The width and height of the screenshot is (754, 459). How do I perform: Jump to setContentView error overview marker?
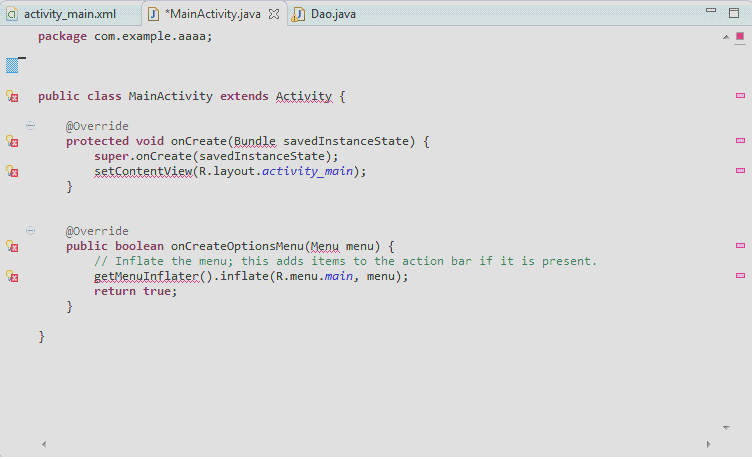tap(741, 170)
